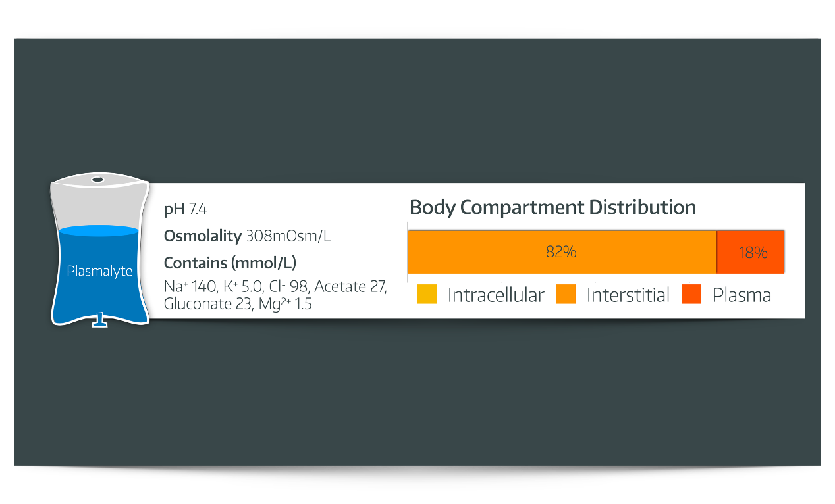Click the outlet port below the IV bag
The image size is (835, 504).
coord(99,320)
